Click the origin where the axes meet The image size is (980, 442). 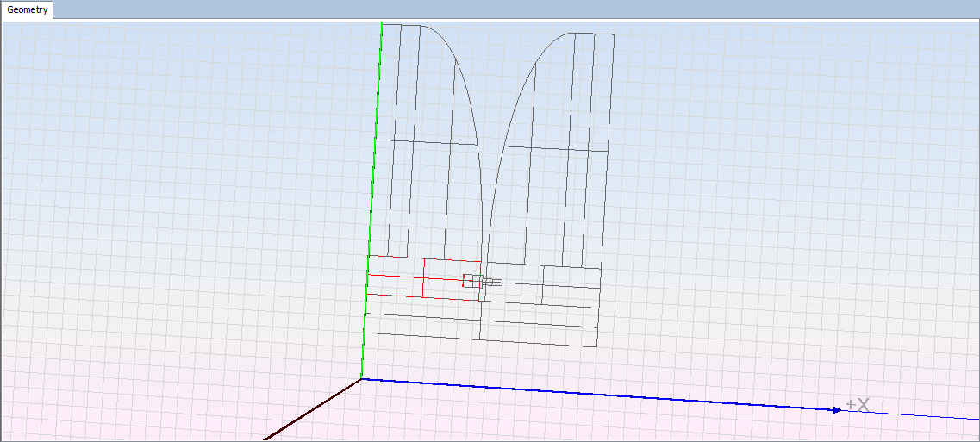[x=361, y=378]
